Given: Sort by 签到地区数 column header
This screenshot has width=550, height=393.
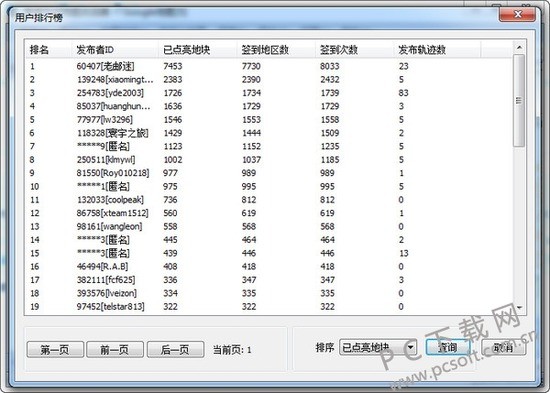Looking at the screenshot, I should coord(276,49).
